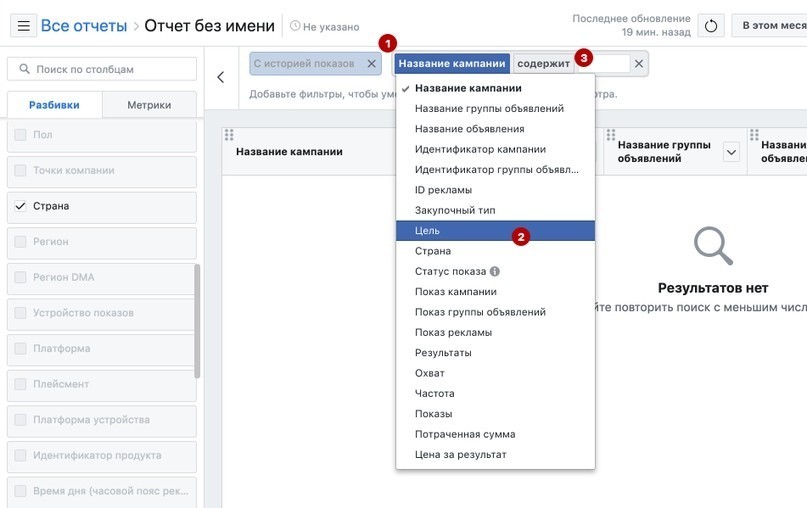The image size is (807, 508).
Task: Remove the campaign name filter
Action: [x=639, y=64]
